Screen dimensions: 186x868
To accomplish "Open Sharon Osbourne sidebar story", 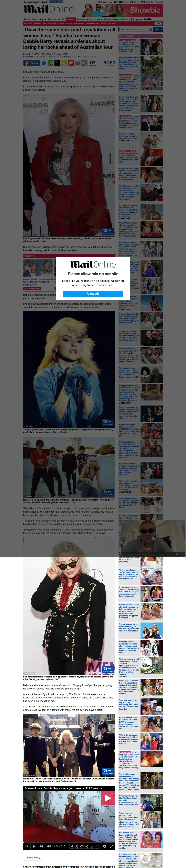I will (140, 320).
